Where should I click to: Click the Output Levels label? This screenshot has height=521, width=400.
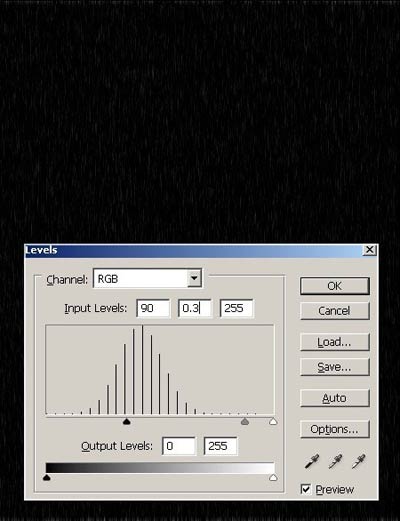[117, 446]
